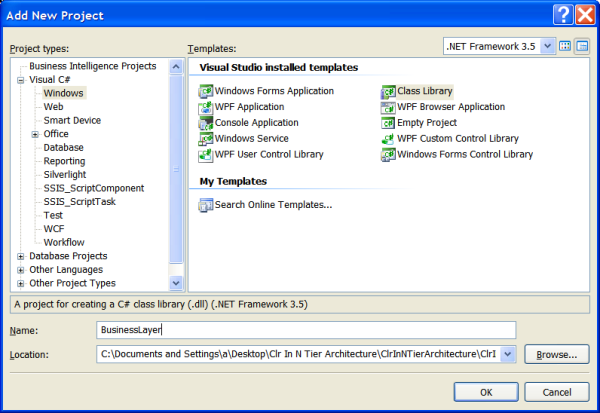600x413 pixels.
Task: Select the Empty Project template icon
Action: [388, 123]
